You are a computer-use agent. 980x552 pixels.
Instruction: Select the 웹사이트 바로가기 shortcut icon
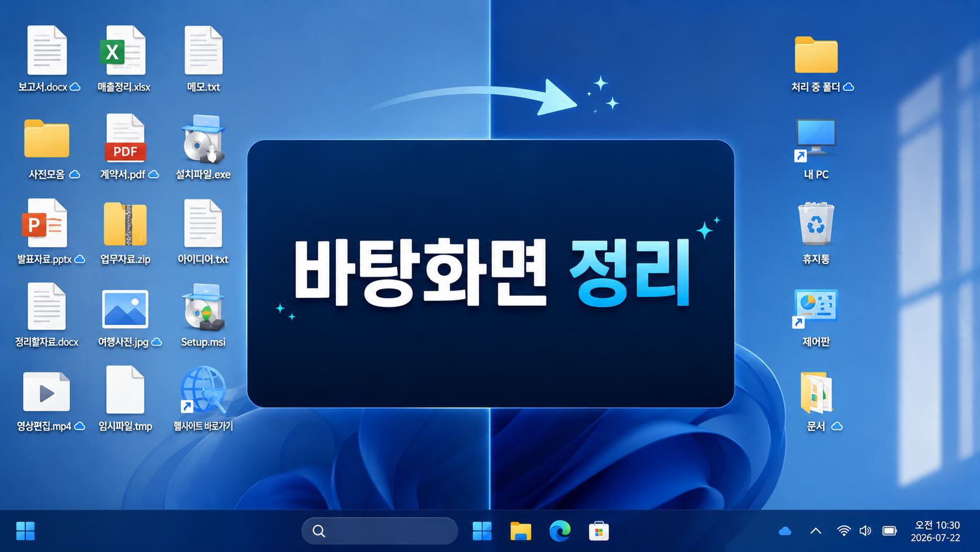pyautogui.click(x=203, y=390)
